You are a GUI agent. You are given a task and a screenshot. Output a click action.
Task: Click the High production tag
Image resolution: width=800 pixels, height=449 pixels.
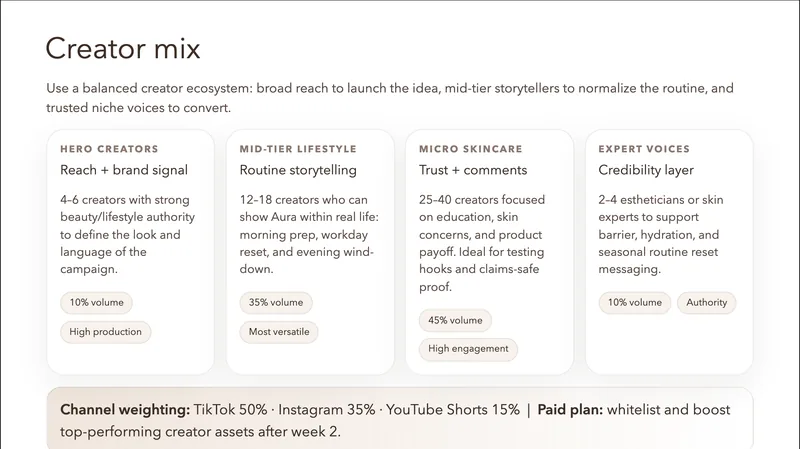coord(105,331)
